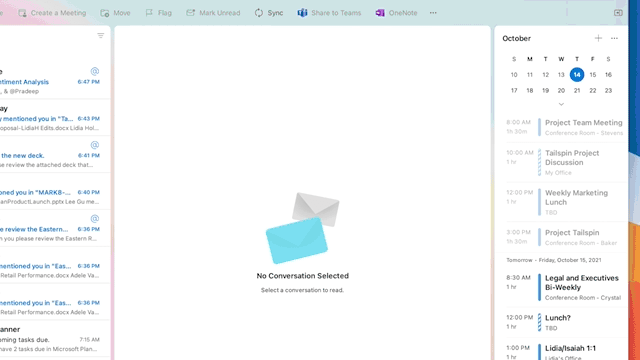Select October 12 in the mini calendar
This screenshot has height=360, width=640.
click(x=545, y=75)
